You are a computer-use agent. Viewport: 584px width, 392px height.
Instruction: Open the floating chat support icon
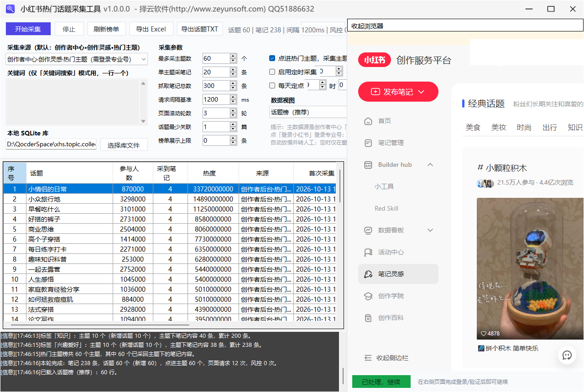(x=567, y=355)
